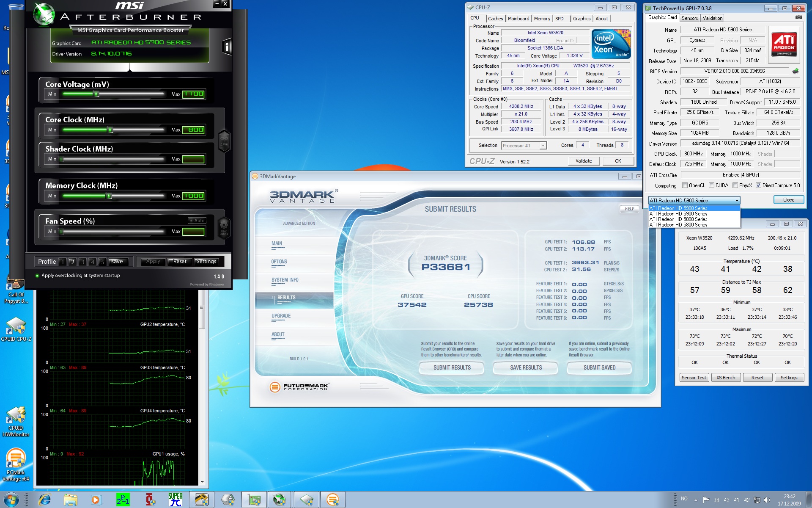Open the Validation tab in GPU-Z
The height and width of the screenshot is (508, 812).
[x=713, y=18]
